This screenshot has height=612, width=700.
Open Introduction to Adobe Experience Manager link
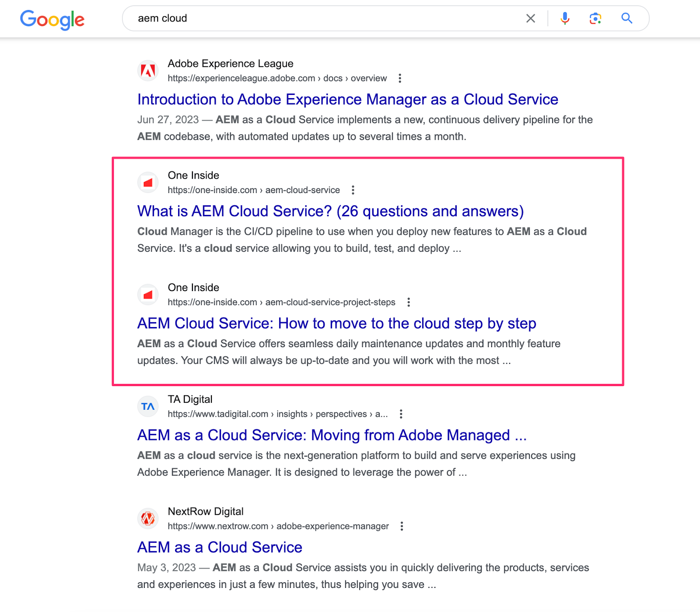347,99
